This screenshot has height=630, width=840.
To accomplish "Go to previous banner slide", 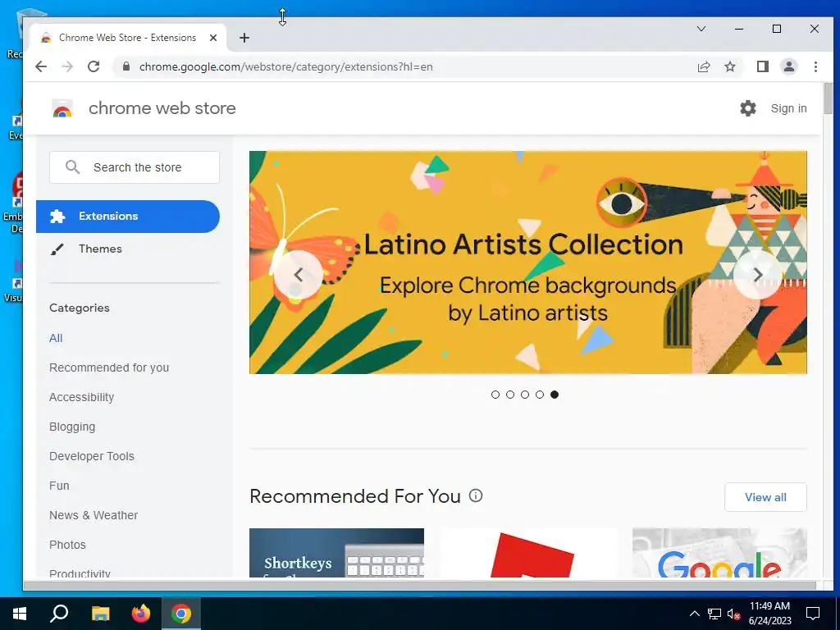I will (299, 275).
